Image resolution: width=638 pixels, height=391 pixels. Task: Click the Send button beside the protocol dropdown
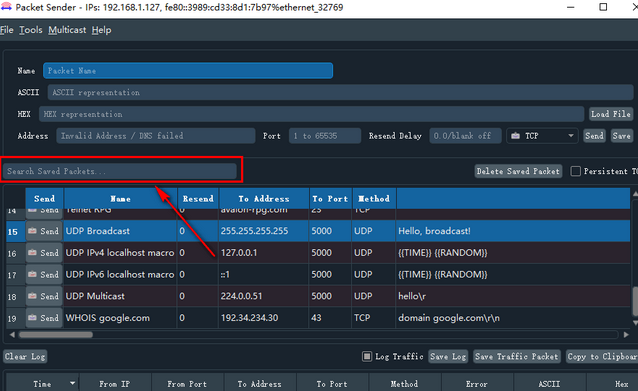tap(594, 136)
